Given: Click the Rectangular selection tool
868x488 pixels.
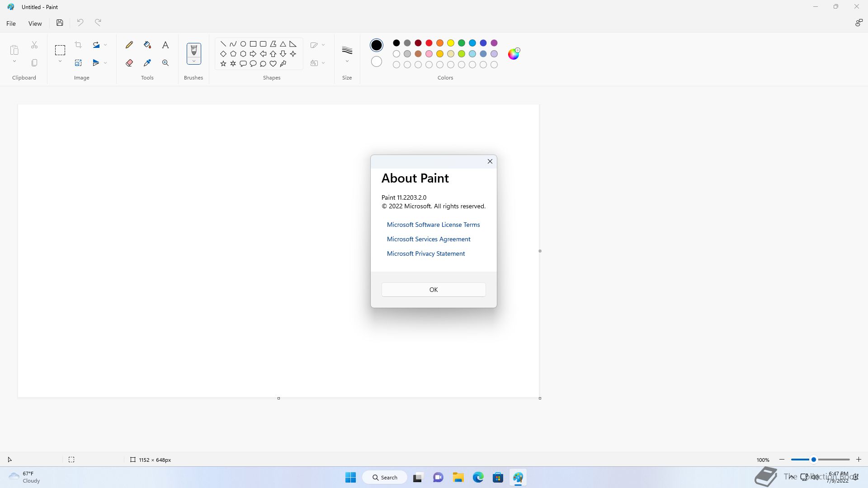Looking at the screenshot, I should [x=60, y=50].
